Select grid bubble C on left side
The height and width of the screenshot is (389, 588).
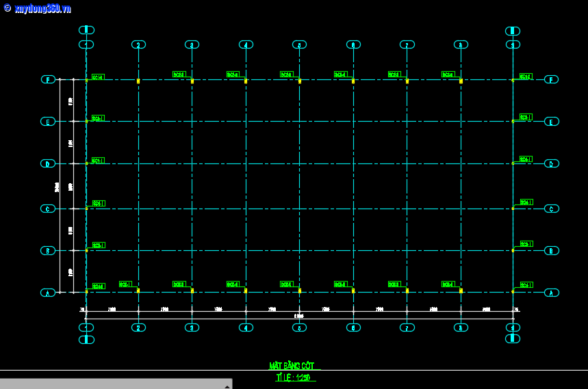tap(48, 209)
